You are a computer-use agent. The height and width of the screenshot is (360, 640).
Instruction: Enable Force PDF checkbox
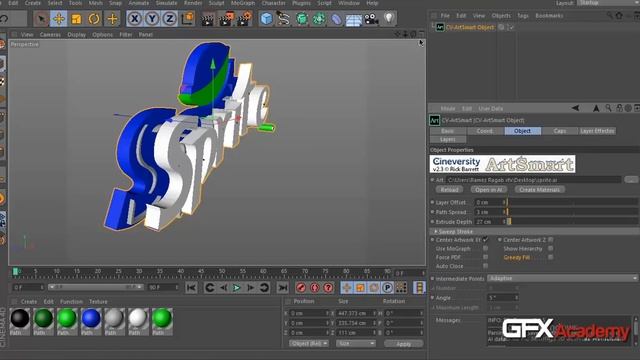point(485,257)
